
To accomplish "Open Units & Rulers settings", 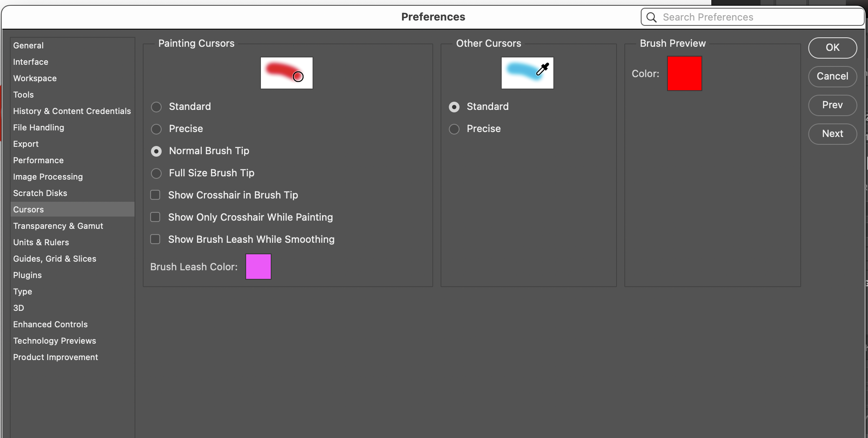I will (41, 242).
